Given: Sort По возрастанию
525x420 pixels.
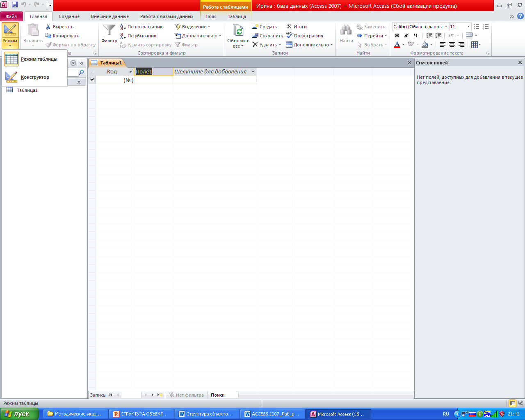Looking at the screenshot, I should tap(142, 27).
